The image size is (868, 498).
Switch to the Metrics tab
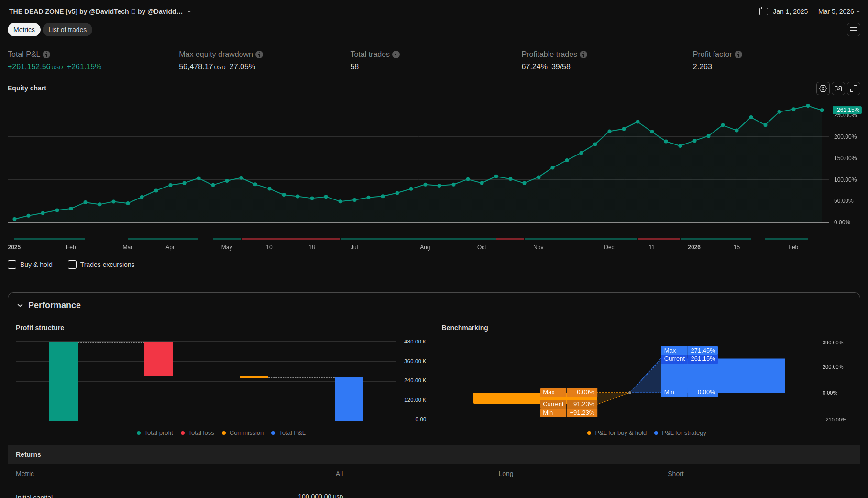pos(24,30)
